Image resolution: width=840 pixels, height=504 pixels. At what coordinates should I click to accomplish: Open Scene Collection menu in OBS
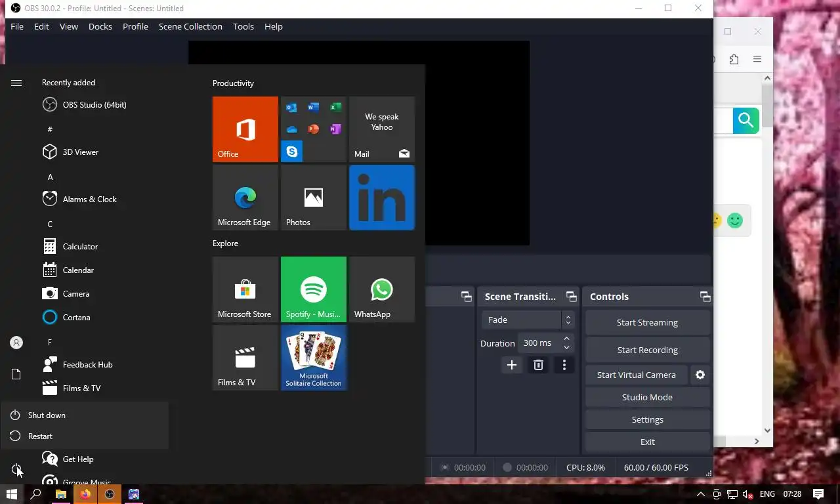tap(190, 26)
